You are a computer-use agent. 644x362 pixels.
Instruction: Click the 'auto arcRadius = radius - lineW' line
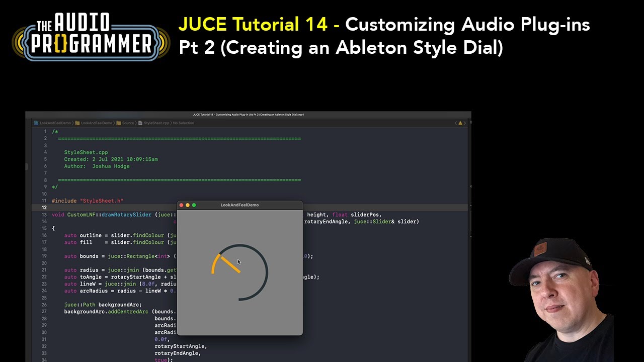120,291
